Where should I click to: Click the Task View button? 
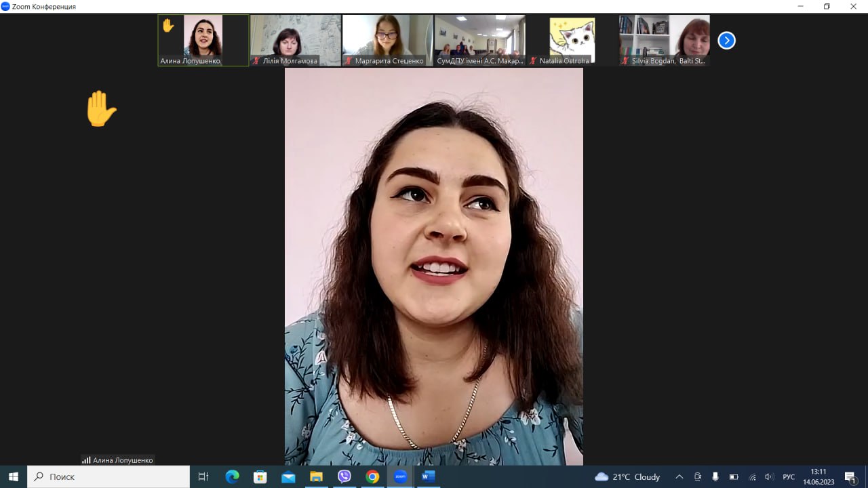click(203, 476)
